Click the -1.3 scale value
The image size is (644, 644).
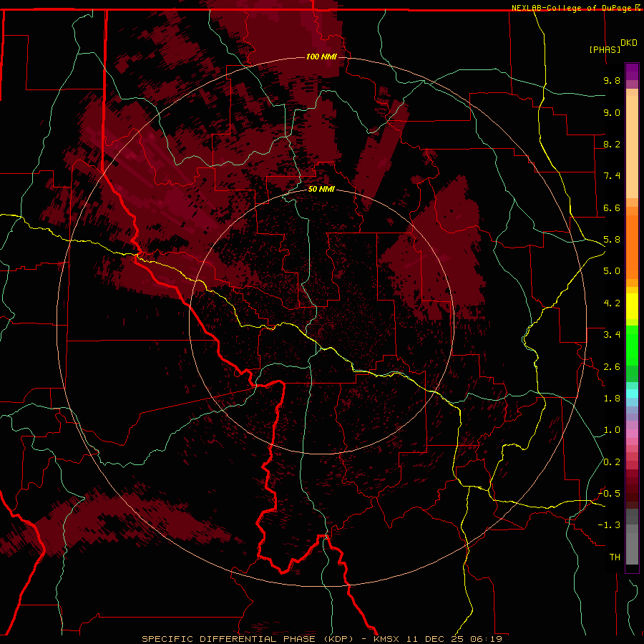coord(610,525)
